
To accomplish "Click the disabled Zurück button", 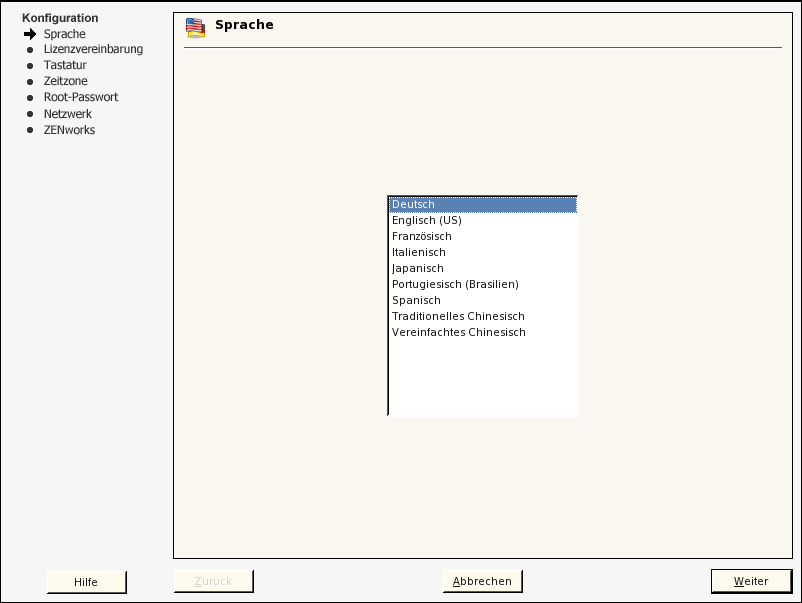I will (x=213, y=582).
